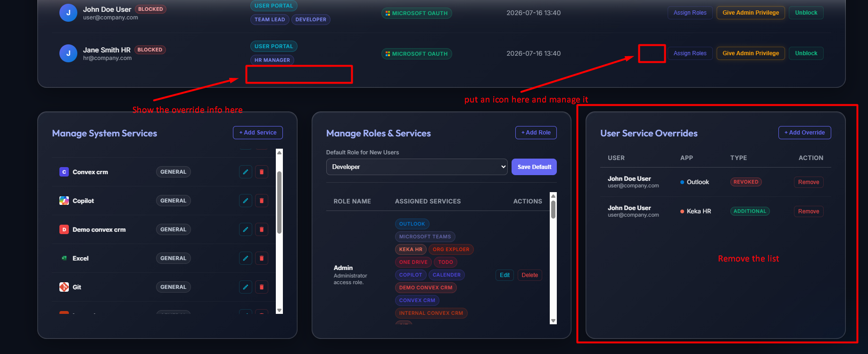Click John's BLOCKED status badge
This screenshot has height=354, width=868.
tap(150, 9)
